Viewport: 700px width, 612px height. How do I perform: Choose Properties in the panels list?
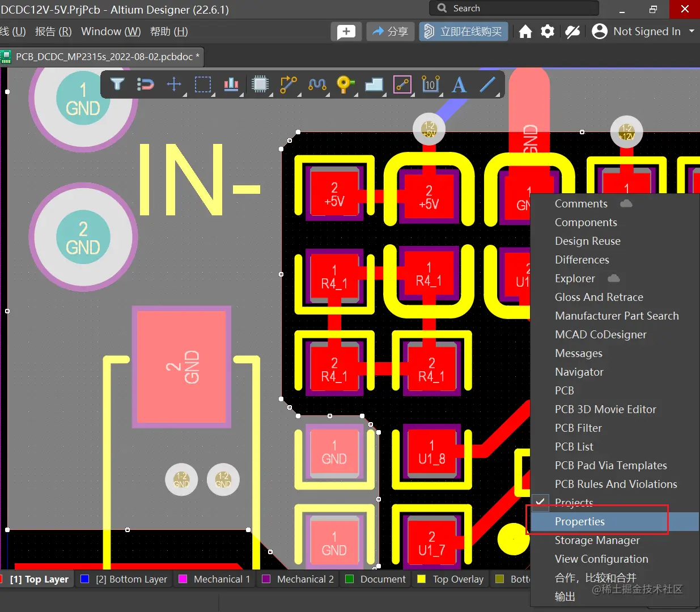tap(615, 521)
